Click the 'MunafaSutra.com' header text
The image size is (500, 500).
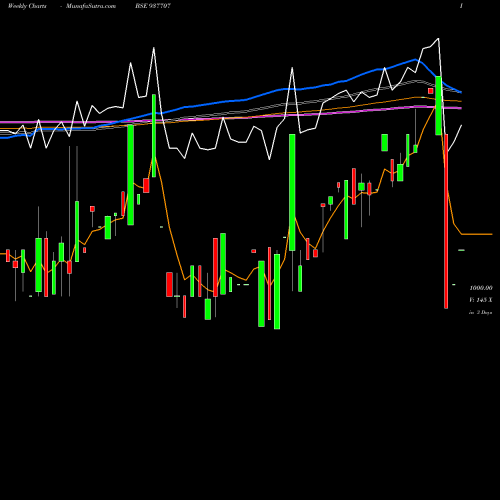tap(91, 6)
